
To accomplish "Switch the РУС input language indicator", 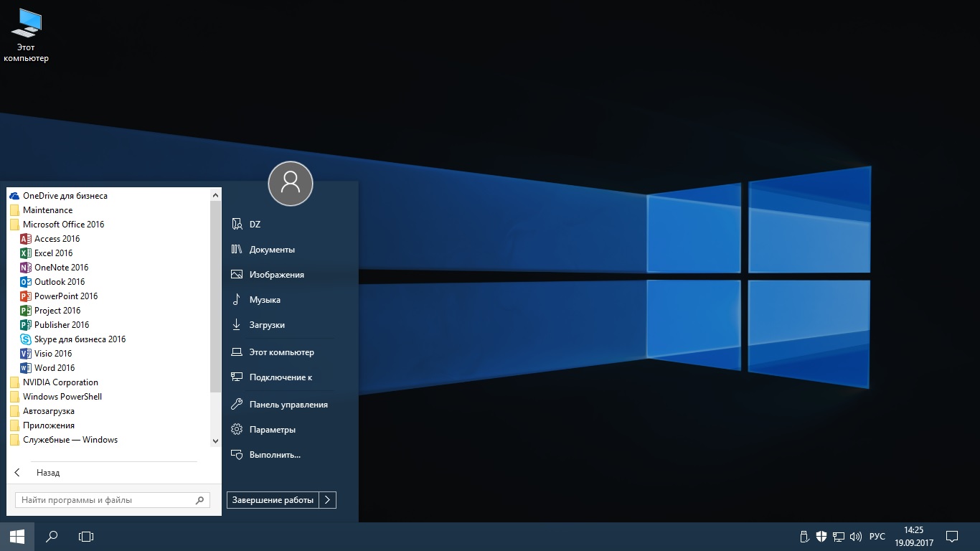I will pyautogui.click(x=877, y=537).
